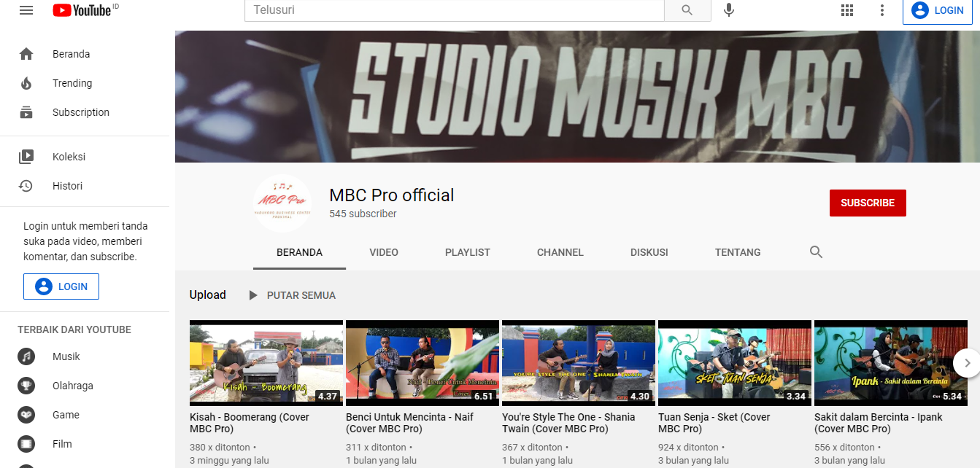Click the Upload section heading
The width and height of the screenshot is (980, 468).
[208, 295]
